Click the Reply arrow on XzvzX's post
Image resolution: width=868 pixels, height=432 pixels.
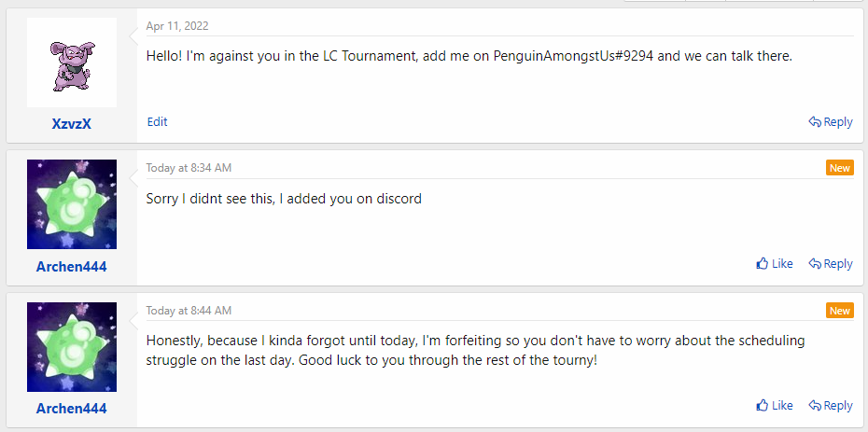831,121
